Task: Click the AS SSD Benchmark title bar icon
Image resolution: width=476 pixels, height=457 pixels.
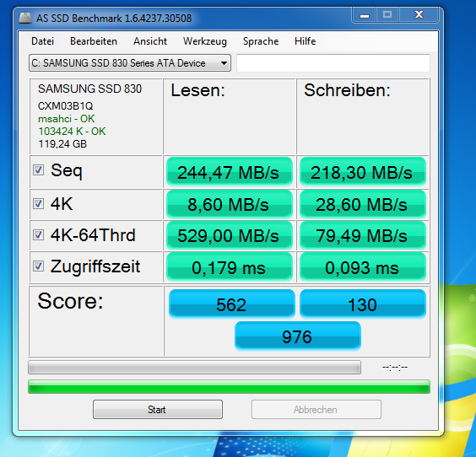Action: [25, 19]
